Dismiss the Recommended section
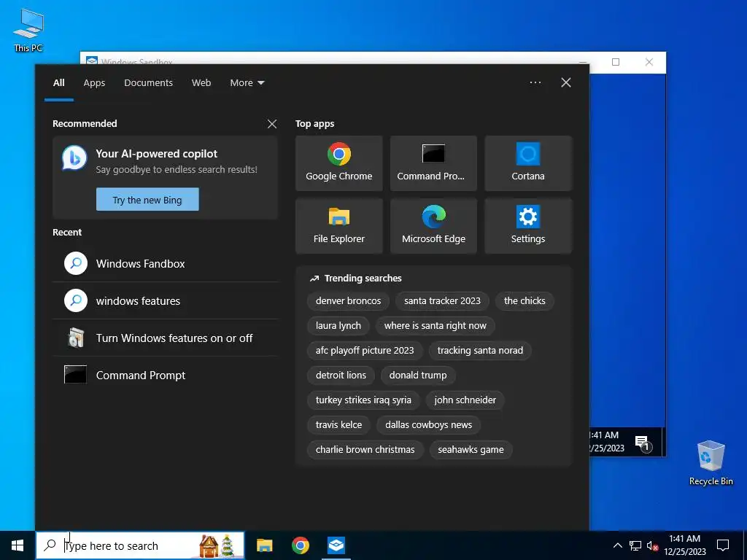This screenshot has height=560, width=747. point(272,124)
